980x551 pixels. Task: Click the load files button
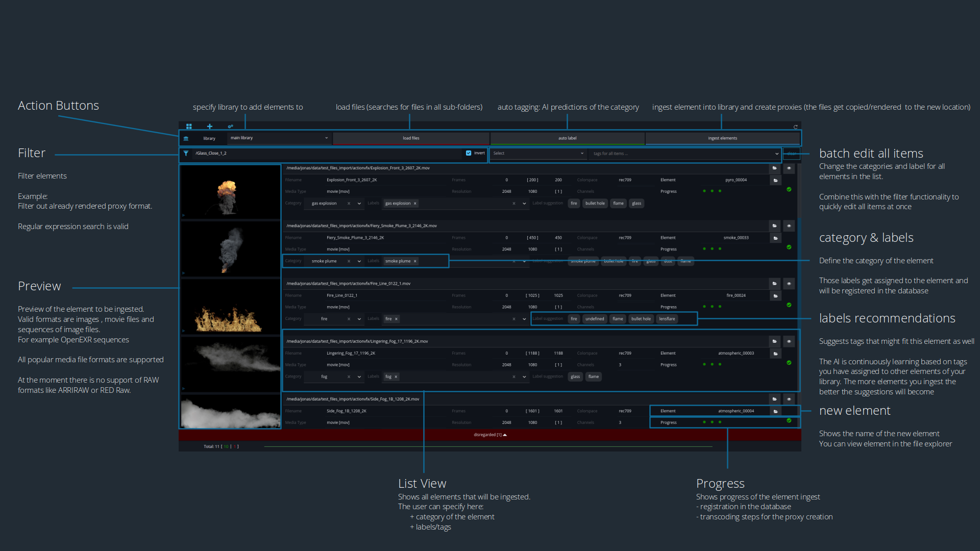411,138
